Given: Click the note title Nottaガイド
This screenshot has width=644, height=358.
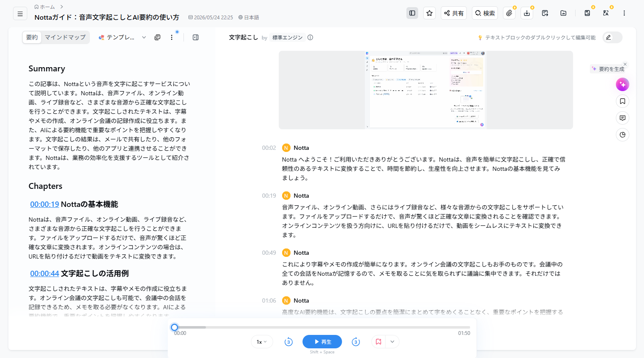Looking at the screenshot, I should [x=107, y=17].
